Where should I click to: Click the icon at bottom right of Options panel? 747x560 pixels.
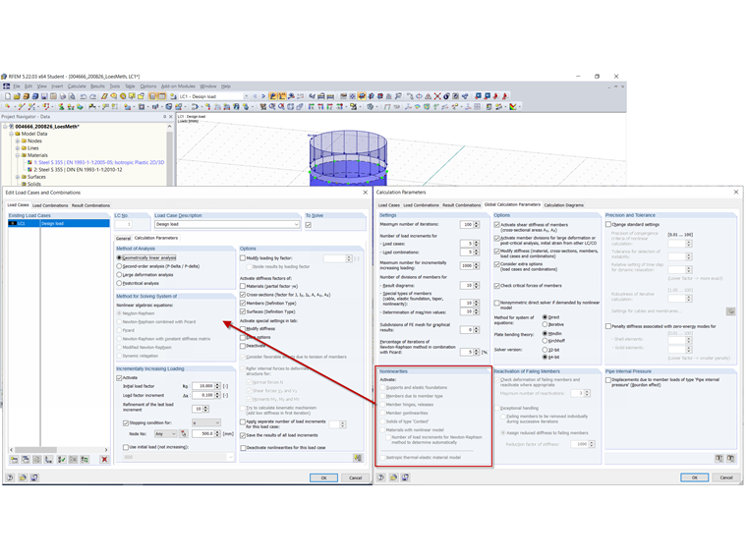[x=358, y=458]
